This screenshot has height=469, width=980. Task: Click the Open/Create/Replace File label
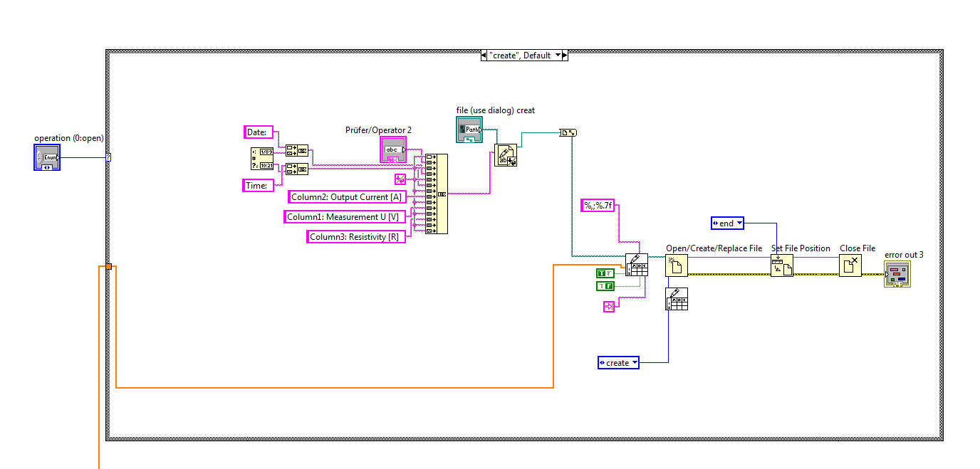(714, 248)
